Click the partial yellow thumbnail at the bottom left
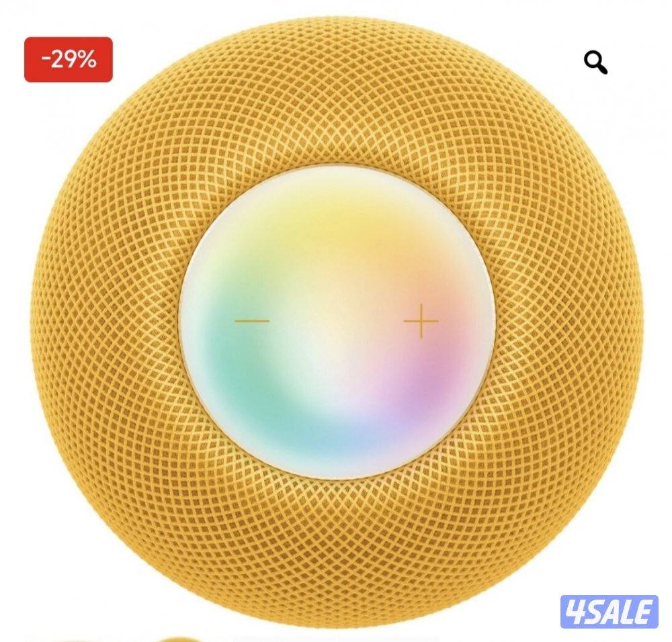 180,639
